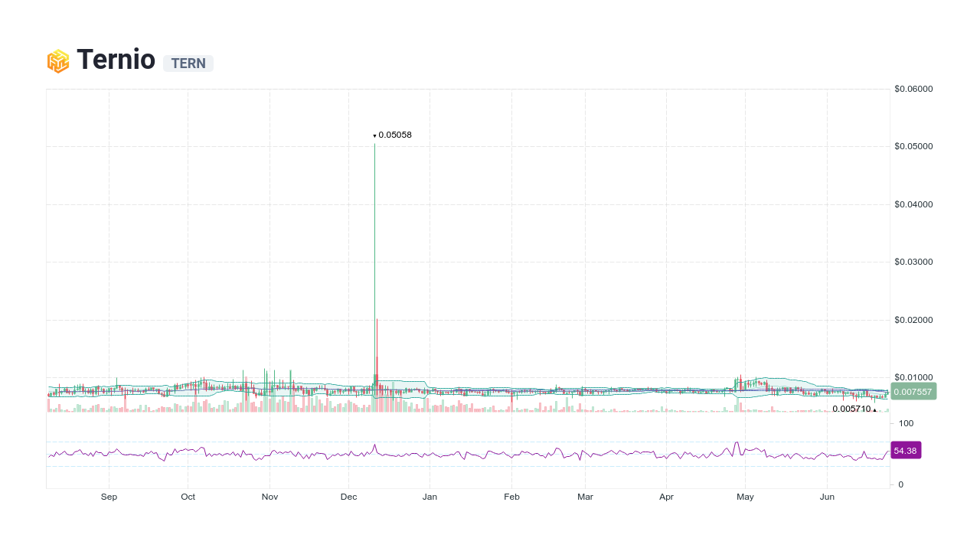980x551 pixels.
Task: Click the 0.007557 current price tag
Action: tap(913, 392)
